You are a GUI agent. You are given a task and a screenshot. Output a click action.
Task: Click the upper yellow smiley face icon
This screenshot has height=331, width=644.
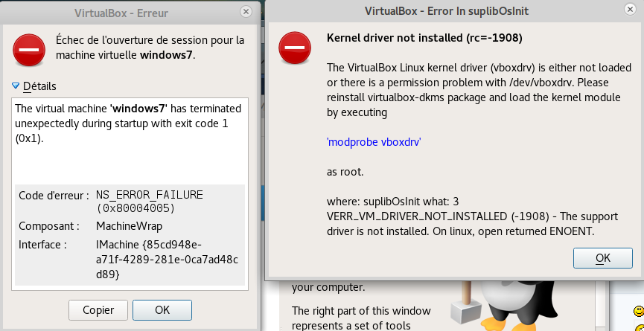(x=639, y=309)
